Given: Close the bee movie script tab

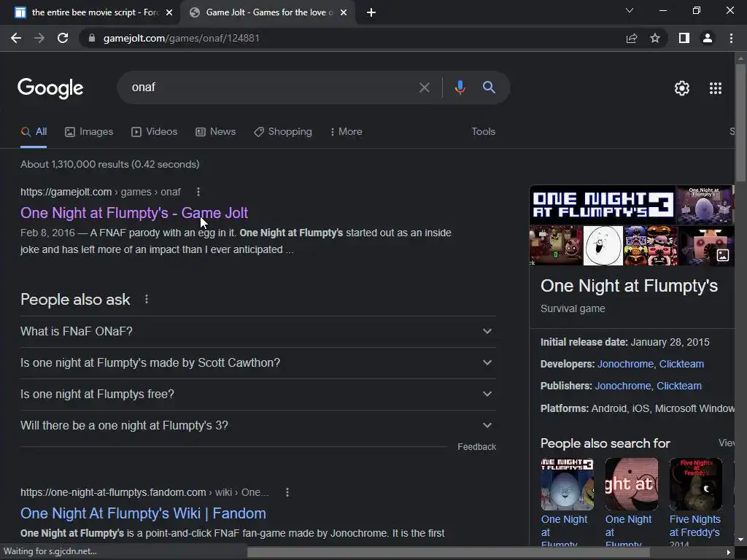Looking at the screenshot, I should tap(169, 12).
